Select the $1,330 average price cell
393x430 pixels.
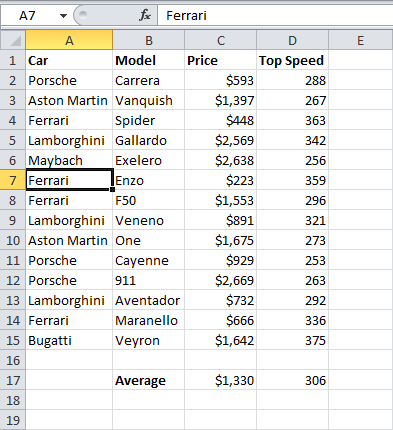221,380
